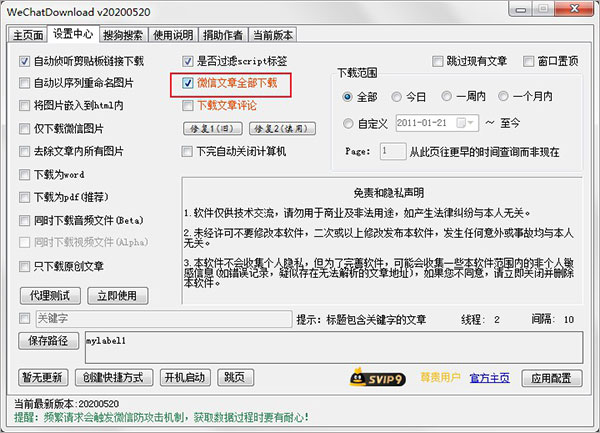The image size is (600, 433).
Task: Click the 代理测试 button
Action: pos(50,296)
